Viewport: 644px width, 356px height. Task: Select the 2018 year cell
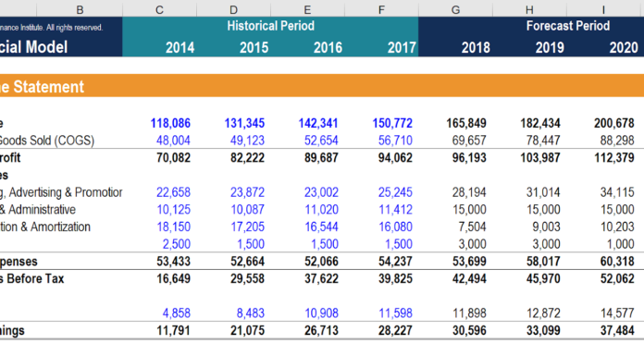pos(476,48)
